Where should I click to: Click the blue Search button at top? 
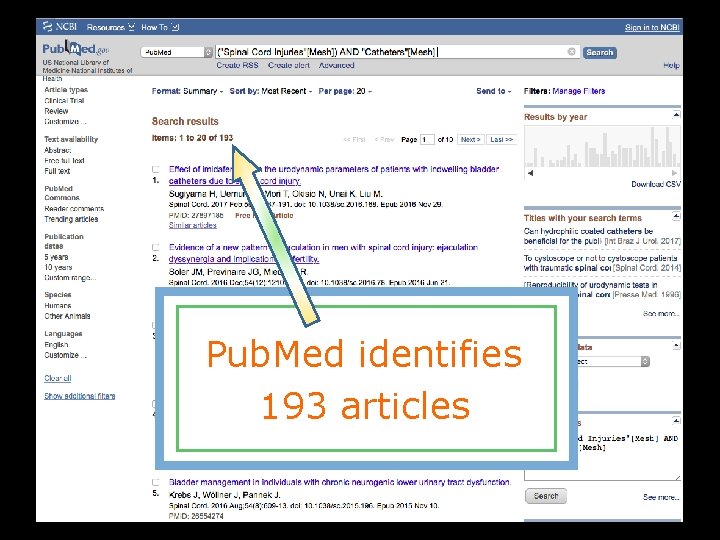[x=600, y=52]
